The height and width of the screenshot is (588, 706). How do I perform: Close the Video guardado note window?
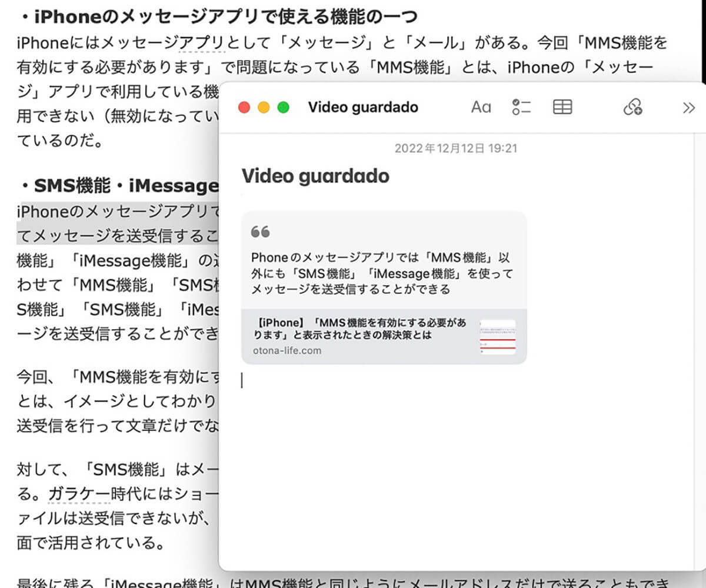pos(244,108)
